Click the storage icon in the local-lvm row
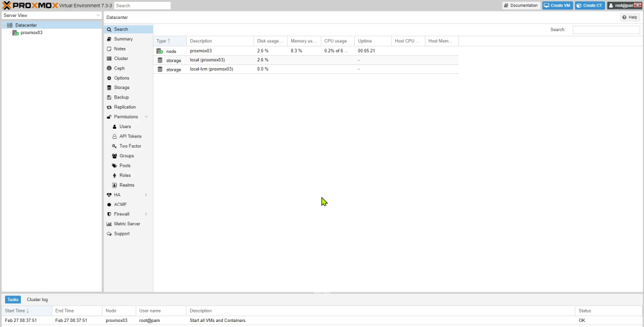Image resolution: width=644 pixels, height=327 pixels. pos(160,69)
